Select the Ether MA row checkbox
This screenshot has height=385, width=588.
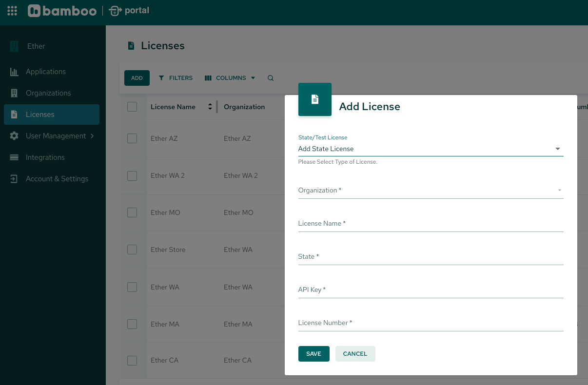pyautogui.click(x=132, y=324)
